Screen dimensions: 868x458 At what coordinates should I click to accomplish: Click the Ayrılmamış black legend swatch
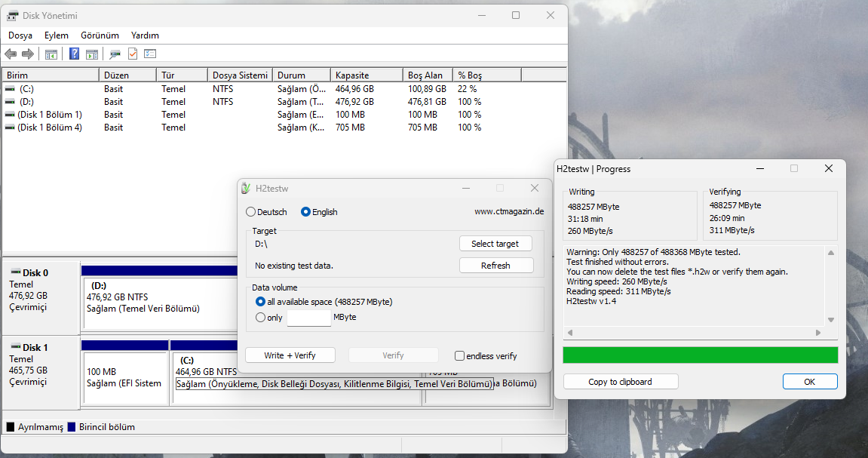[x=10, y=426]
